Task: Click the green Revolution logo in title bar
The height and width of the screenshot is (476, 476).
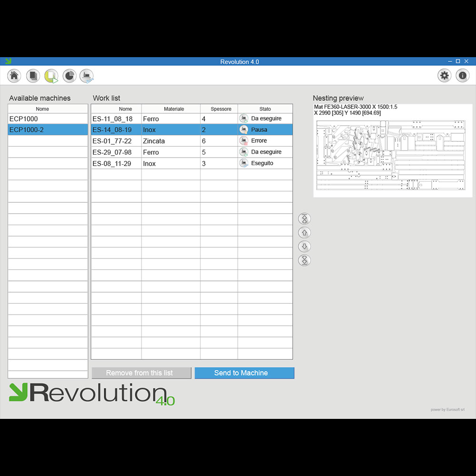Action: [x=8, y=61]
